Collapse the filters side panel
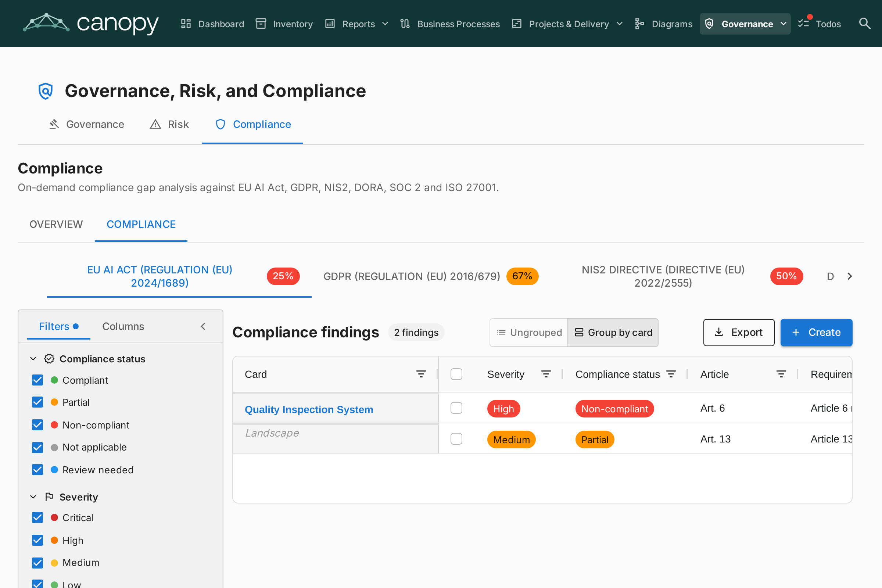 [203, 326]
